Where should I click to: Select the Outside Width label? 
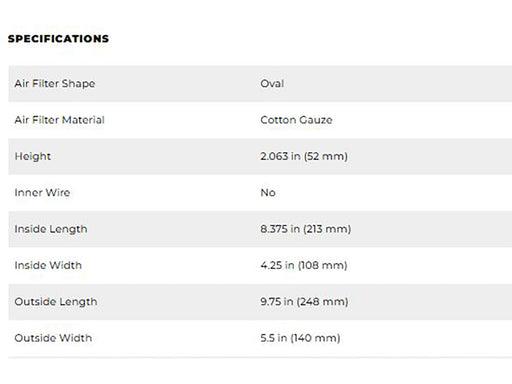[53, 338]
